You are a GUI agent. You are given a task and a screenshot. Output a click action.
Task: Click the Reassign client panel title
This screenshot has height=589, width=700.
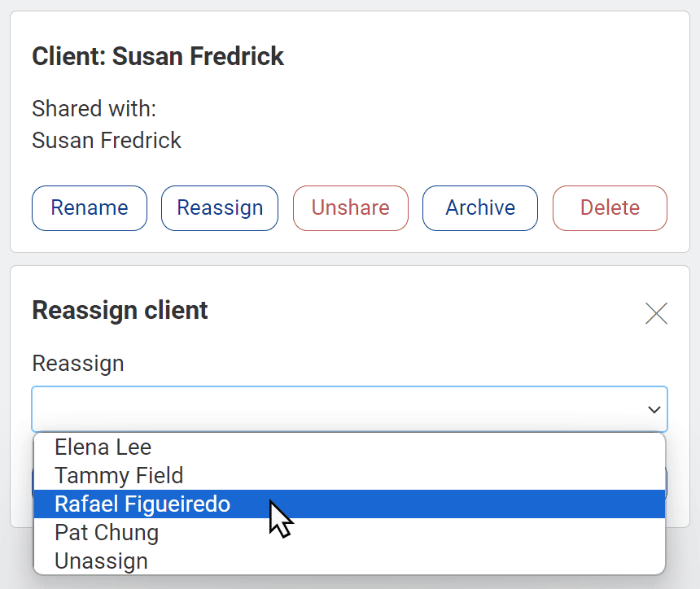[120, 311]
